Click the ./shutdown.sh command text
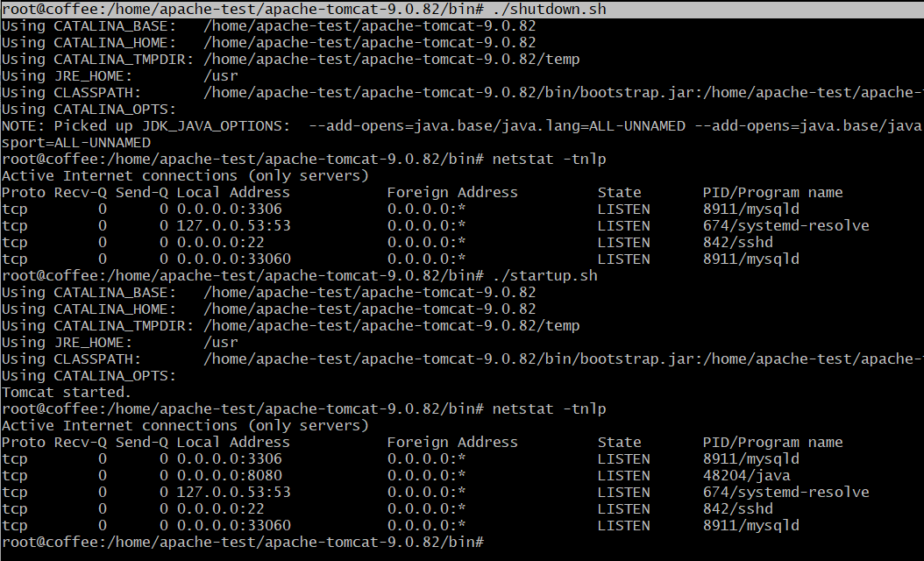The image size is (924, 561). click(549, 10)
